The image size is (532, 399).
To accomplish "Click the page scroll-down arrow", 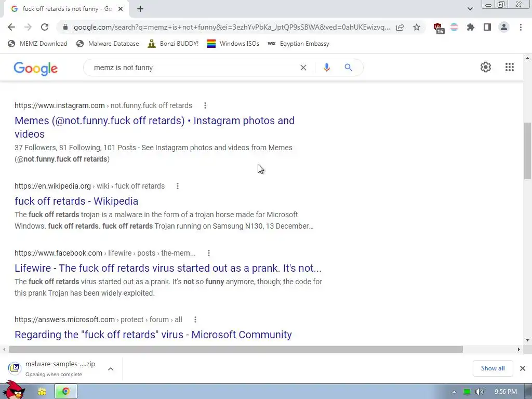I will pyautogui.click(x=527, y=340).
